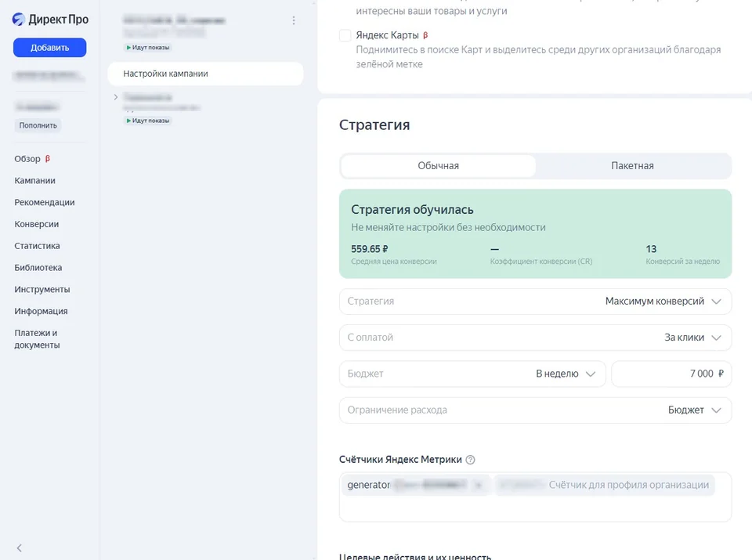Click the blue Добавить button

[x=50, y=48]
